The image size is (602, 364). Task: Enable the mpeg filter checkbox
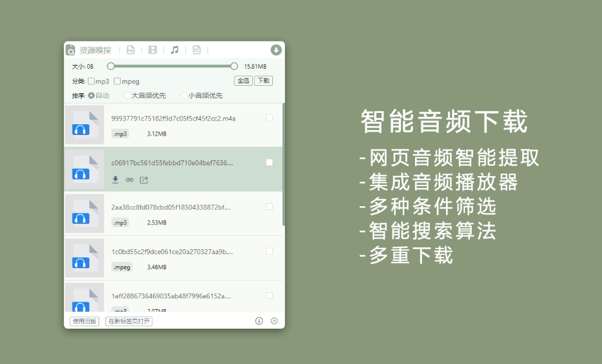116,81
